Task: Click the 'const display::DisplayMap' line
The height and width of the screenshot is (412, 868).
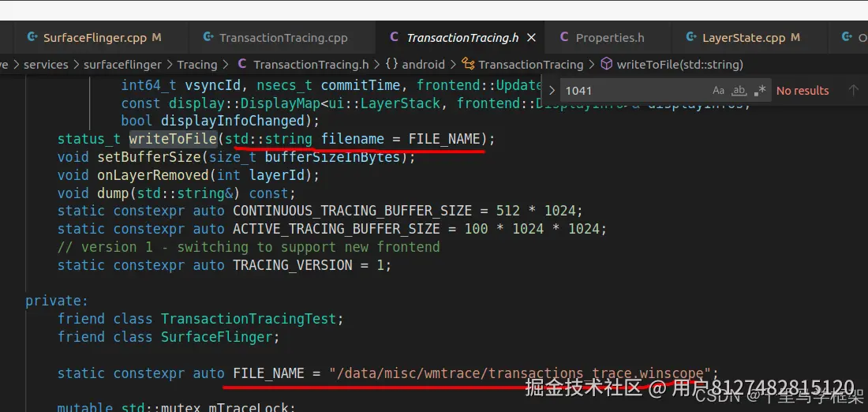Action: [x=435, y=103]
